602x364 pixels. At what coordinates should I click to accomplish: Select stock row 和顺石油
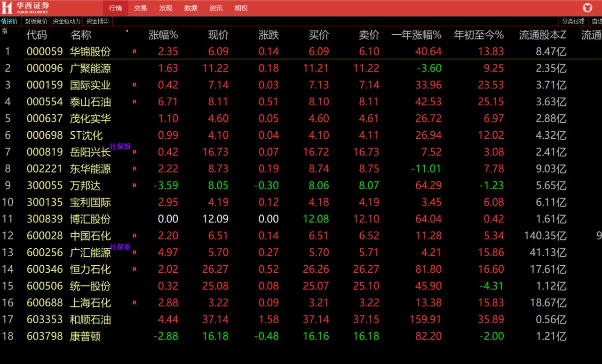(x=301, y=320)
